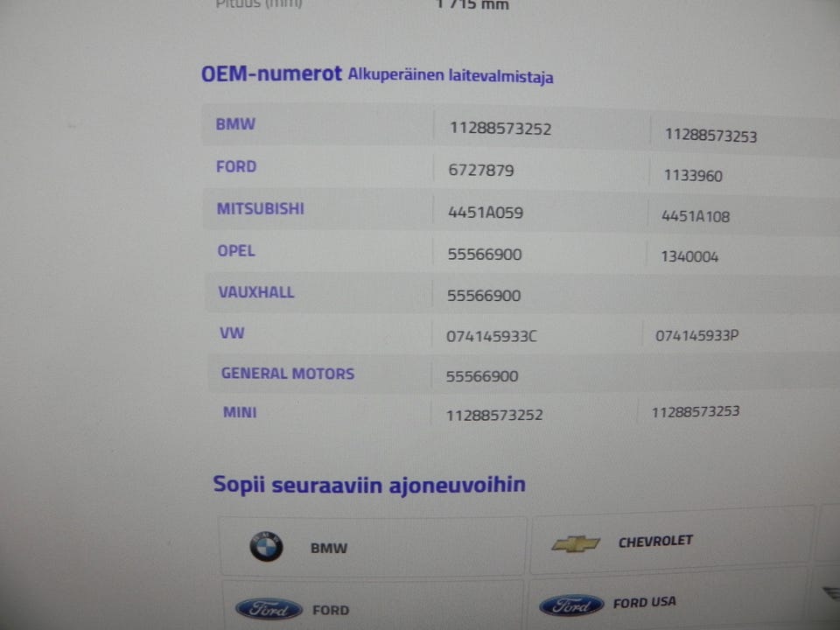This screenshot has height=630, width=840.
Task: Click the BMW roundel logo icon
Action: [266, 546]
